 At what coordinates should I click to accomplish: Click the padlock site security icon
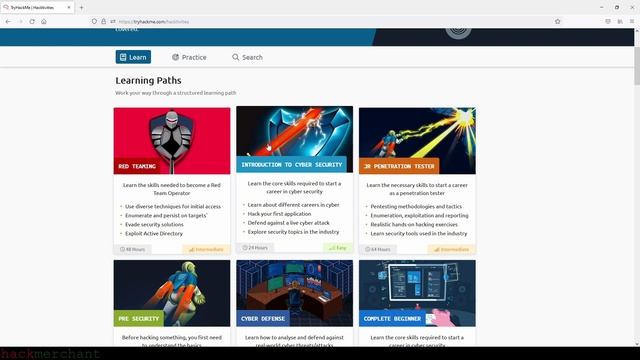pyautogui.click(x=104, y=21)
